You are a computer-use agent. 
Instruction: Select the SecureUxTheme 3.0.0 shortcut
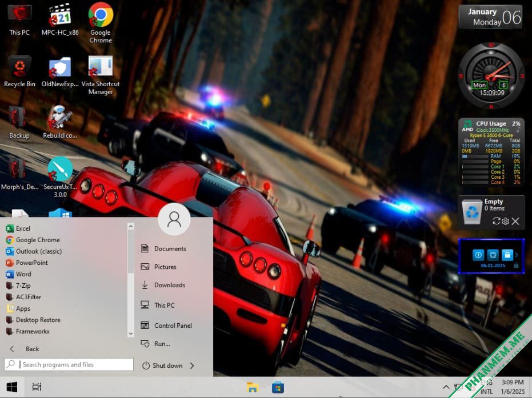(60, 177)
